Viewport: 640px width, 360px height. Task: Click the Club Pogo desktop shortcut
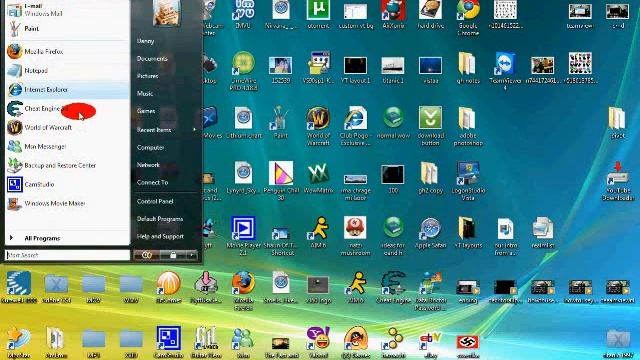tap(355, 126)
